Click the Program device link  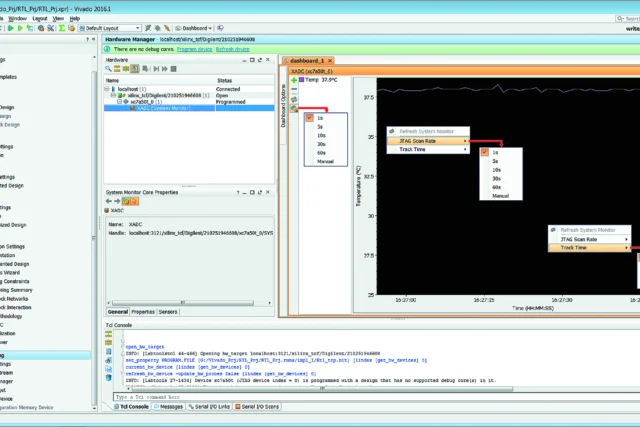coord(195,49)
